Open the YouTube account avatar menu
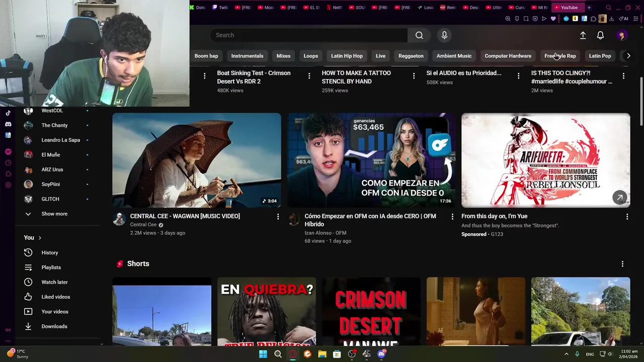The height and width of the screenshot is (362, 644). [x=621, y=35]
